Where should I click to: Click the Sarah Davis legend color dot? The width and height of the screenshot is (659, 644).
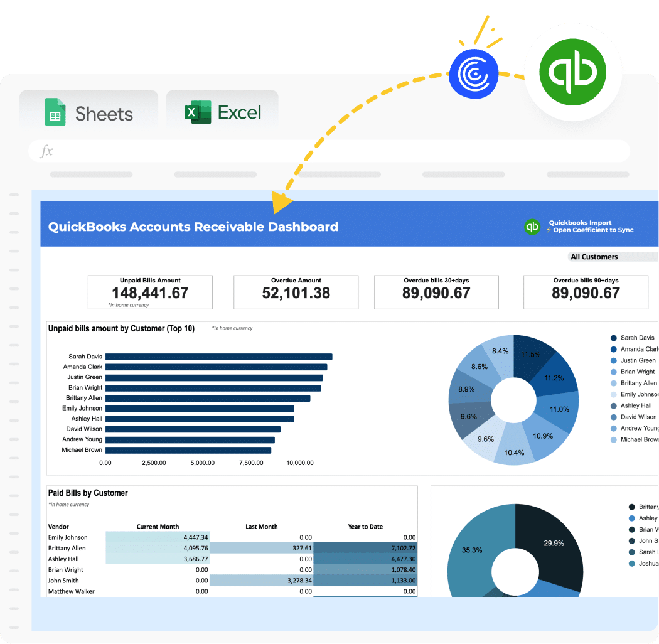pyautogui.click(x=613, y=338)
